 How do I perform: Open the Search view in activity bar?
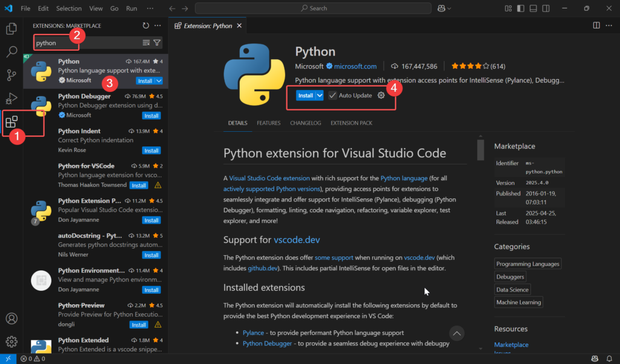12,51
